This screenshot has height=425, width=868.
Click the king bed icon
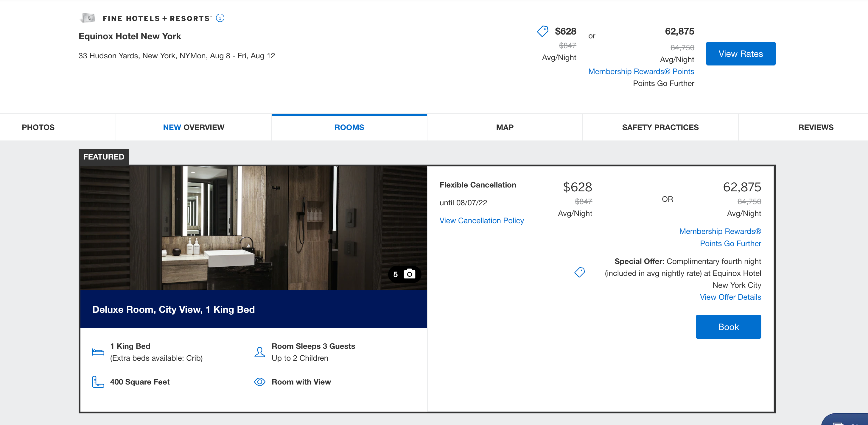click(98, 352)
